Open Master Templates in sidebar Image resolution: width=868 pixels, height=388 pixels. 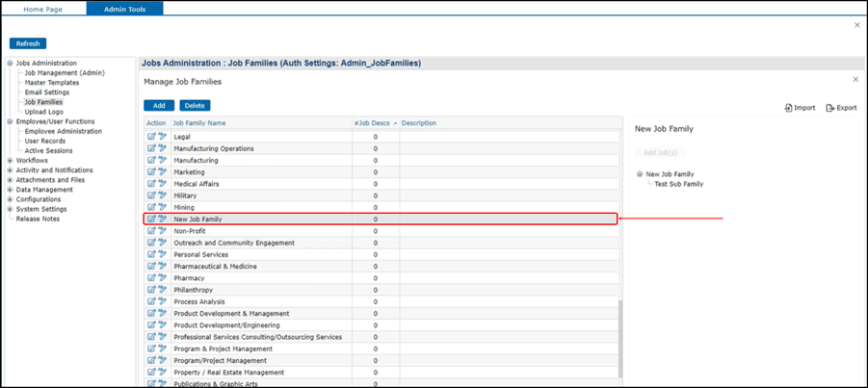pos(52,83)
